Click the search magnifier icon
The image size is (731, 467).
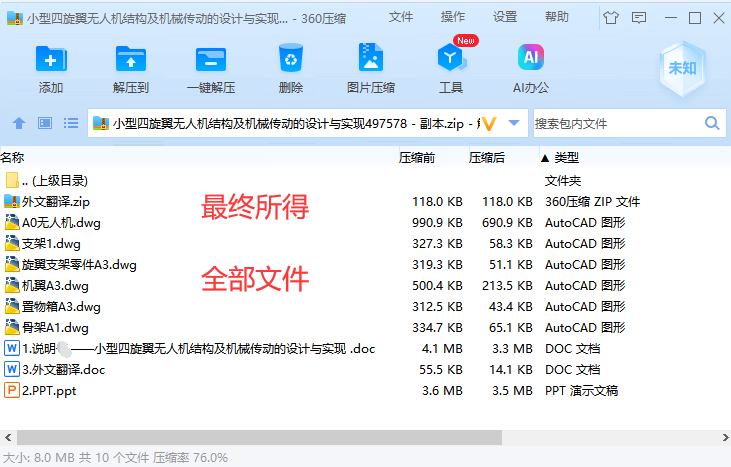click(712, 123)
